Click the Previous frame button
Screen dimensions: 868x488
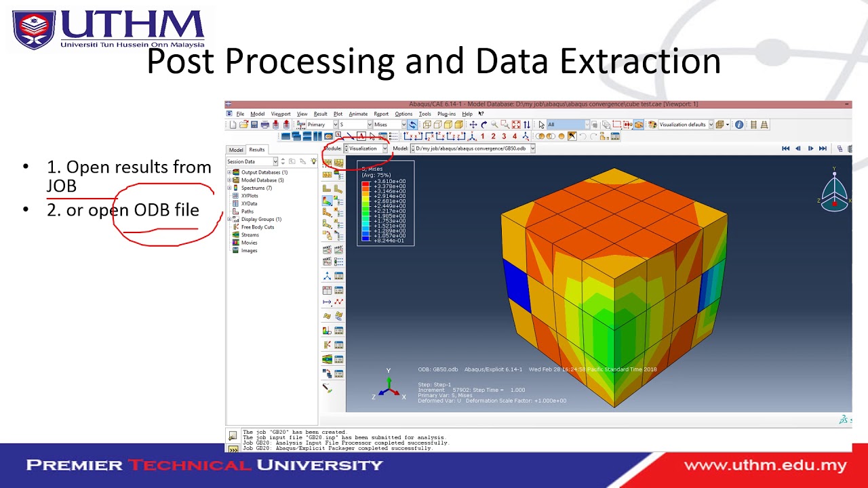(798, 148)
